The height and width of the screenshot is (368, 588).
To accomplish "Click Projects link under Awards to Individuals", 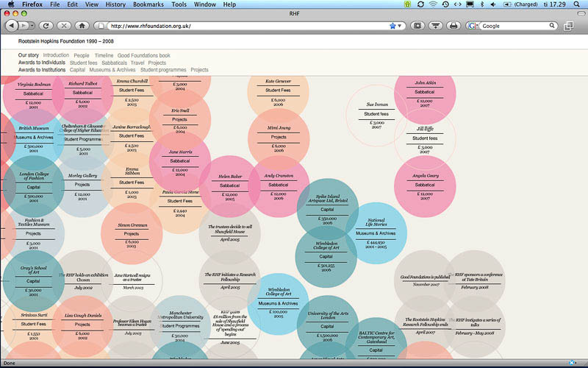I will pos(157,63).
